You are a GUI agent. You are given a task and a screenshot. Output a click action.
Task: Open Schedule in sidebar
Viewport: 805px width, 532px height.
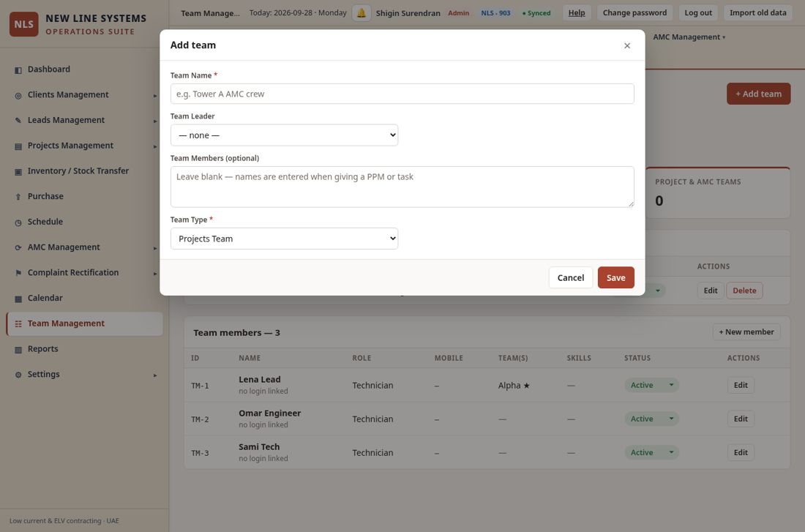pyautogui.click(x=84, y=222)
